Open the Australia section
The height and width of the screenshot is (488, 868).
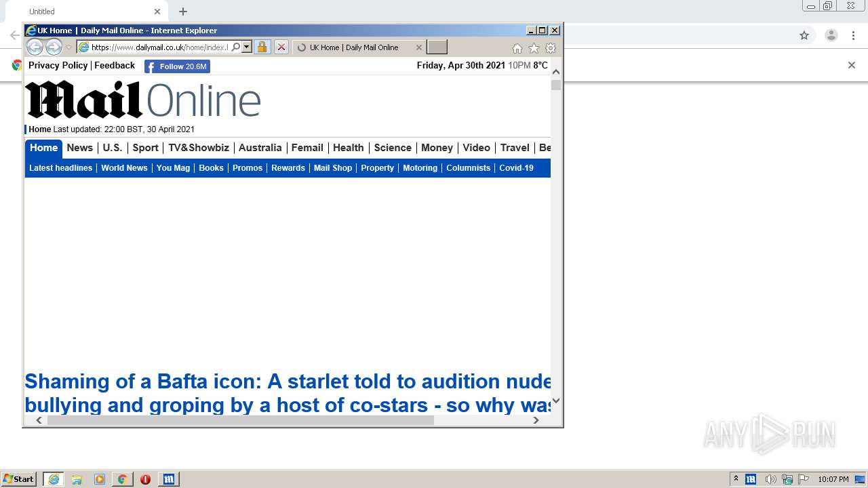click(x=260, y=148)
